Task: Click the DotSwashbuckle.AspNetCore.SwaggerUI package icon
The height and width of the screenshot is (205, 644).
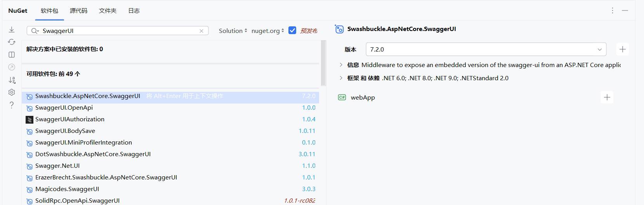Action: [x=30, y=155]
